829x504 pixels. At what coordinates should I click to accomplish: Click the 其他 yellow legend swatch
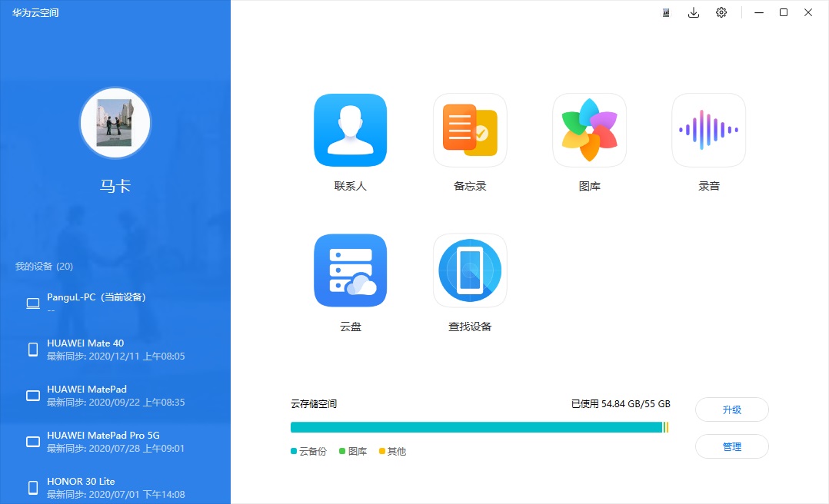[x=381, y=451]
